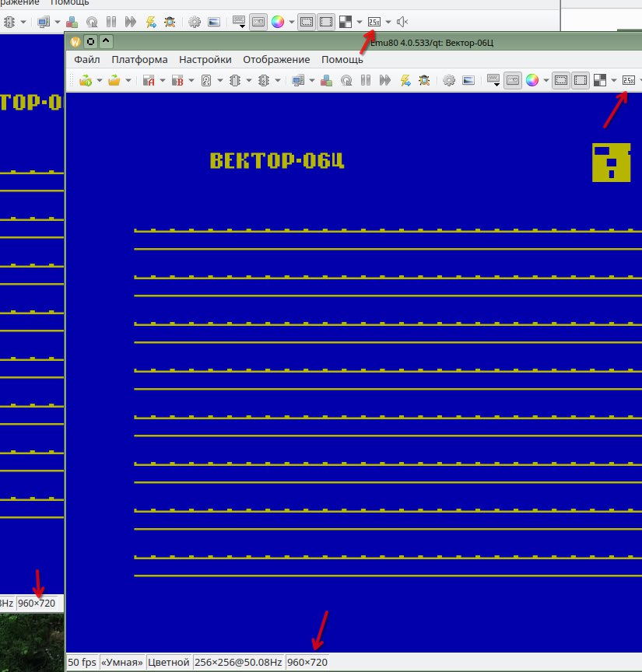Expand the checkerboard smoothing dropdown arrow
This screenshot has width=642, height=672.
(x=614, y=80)
